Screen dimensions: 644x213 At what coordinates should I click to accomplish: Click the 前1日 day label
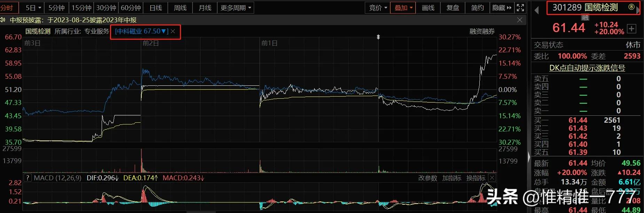click(269, 43)
